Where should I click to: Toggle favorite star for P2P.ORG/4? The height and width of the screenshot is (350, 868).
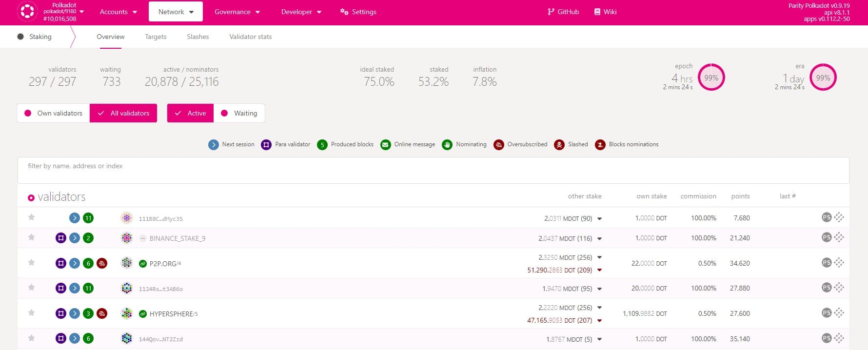coord(31,263)
